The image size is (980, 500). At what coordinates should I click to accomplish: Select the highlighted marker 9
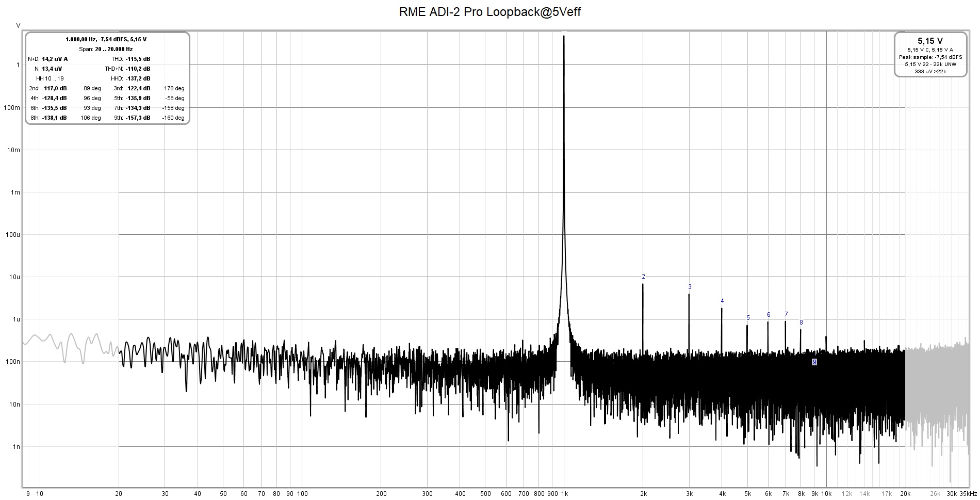tap(815, 363)
